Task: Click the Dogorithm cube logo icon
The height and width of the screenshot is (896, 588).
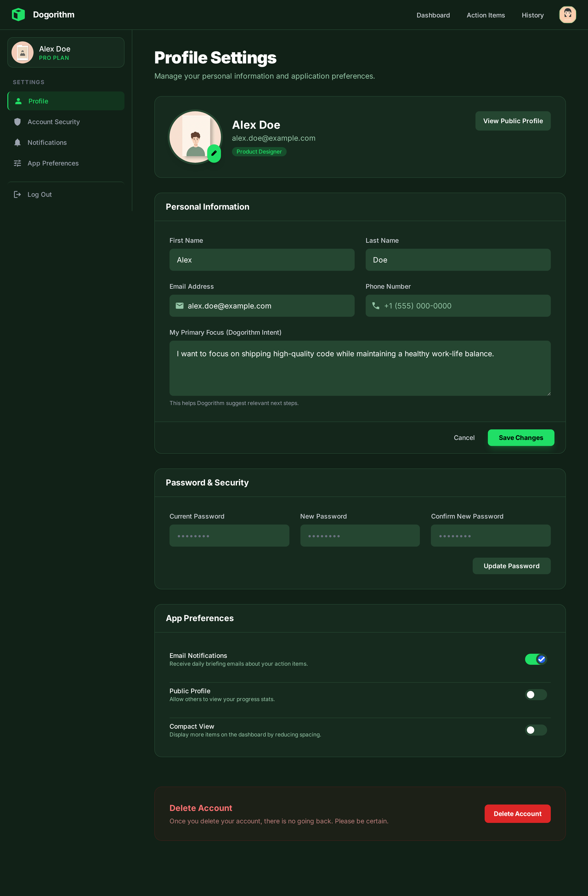Action: tap(18, 15)
